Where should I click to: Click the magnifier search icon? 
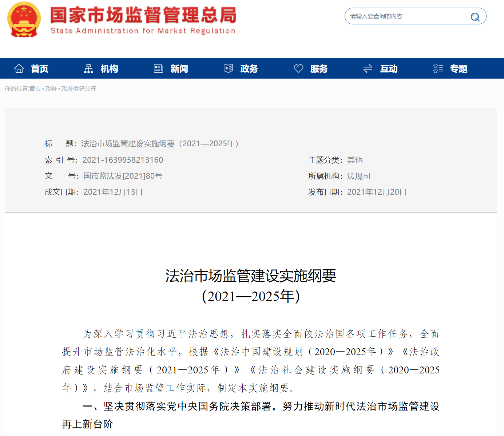point(475,17)
